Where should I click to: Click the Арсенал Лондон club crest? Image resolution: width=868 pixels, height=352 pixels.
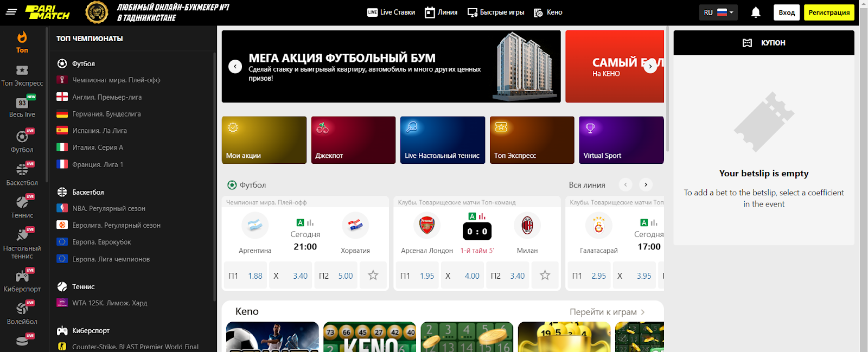(x=427, y=225)
